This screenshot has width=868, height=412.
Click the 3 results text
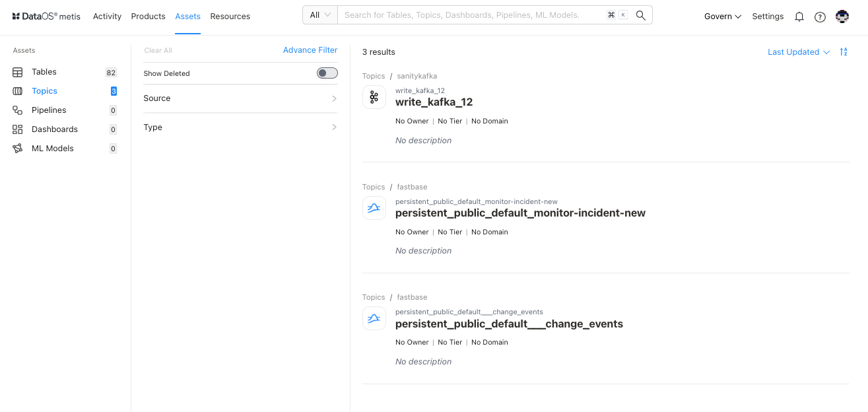379,52
